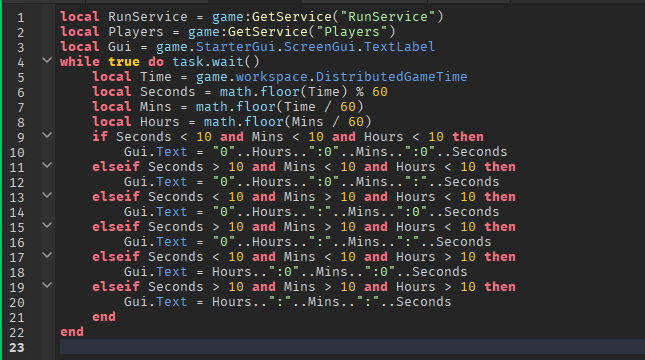Screen dimensions: 645x360
Task: Click line number 10 in the gutter
Action: click(17, 153)
